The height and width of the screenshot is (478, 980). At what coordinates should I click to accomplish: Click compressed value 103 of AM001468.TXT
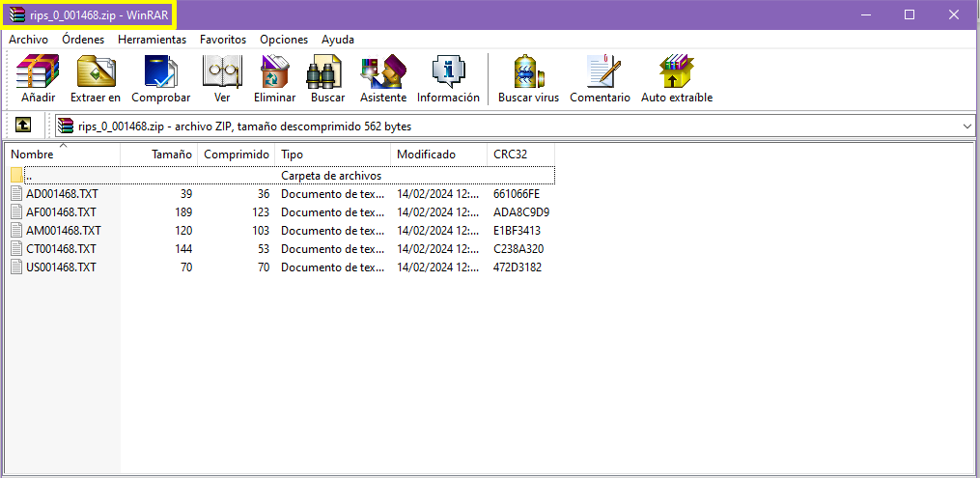pos(260,231)
